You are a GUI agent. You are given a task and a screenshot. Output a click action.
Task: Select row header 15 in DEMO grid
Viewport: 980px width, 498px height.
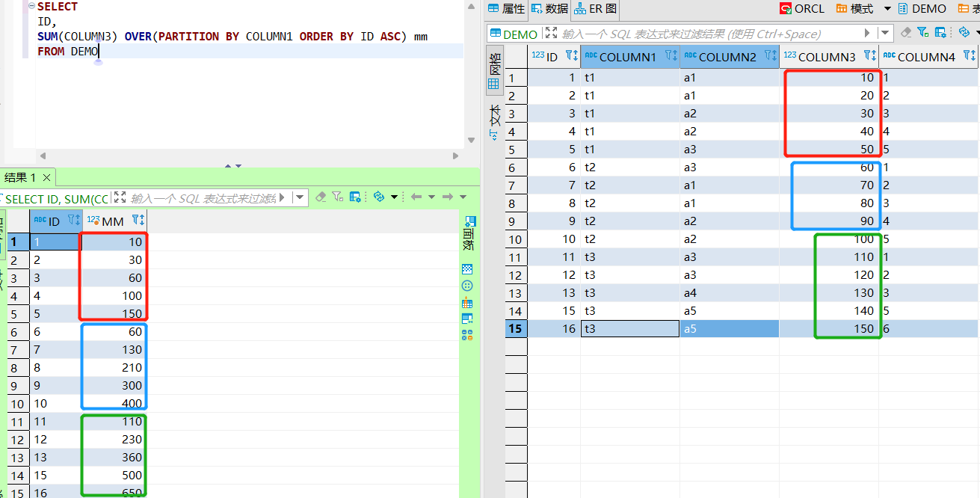coord(516,328)
